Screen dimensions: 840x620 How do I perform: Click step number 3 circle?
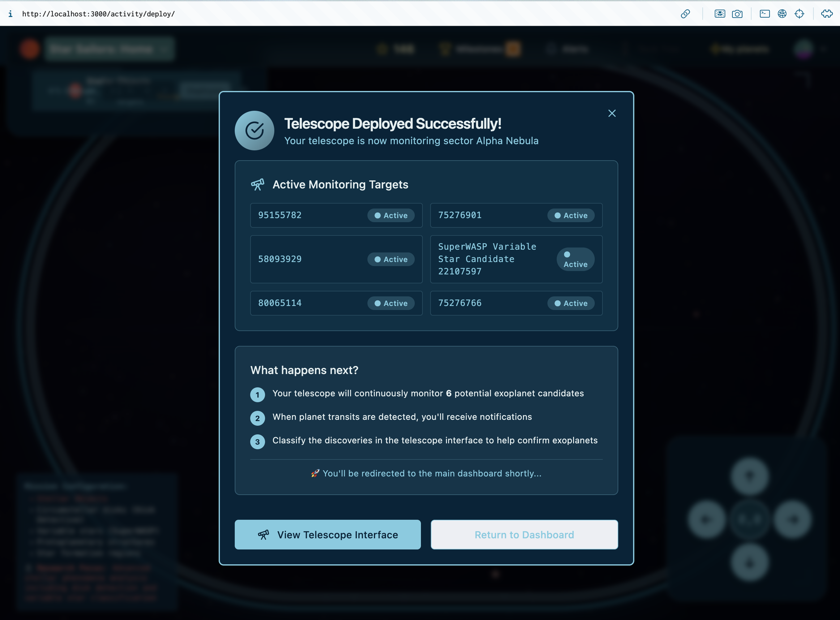coord(257,442)
